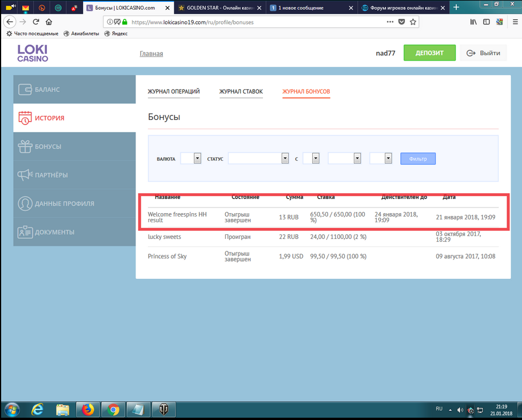Save page to Pocket icon
This screenshot has height=420, width=522.
[x=402, y=22]
